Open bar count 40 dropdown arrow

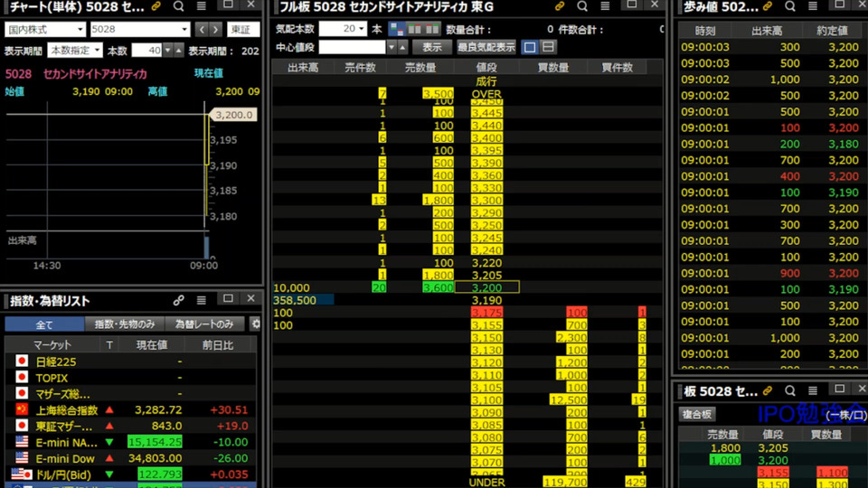(x=168, y=51)
